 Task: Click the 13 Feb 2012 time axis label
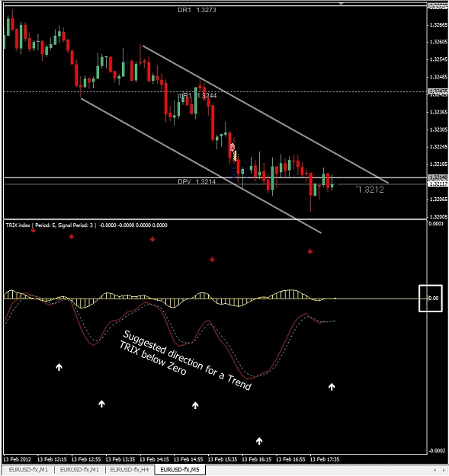click(x=18, y=459)
